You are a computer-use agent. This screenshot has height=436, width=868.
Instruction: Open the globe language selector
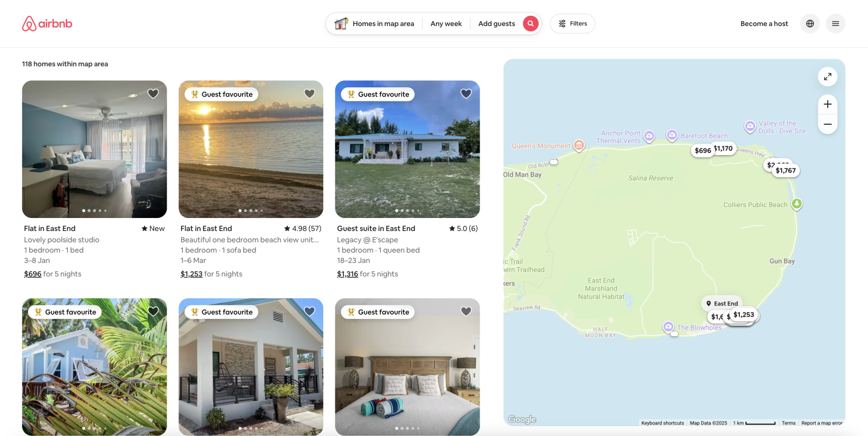coord(810,23)
